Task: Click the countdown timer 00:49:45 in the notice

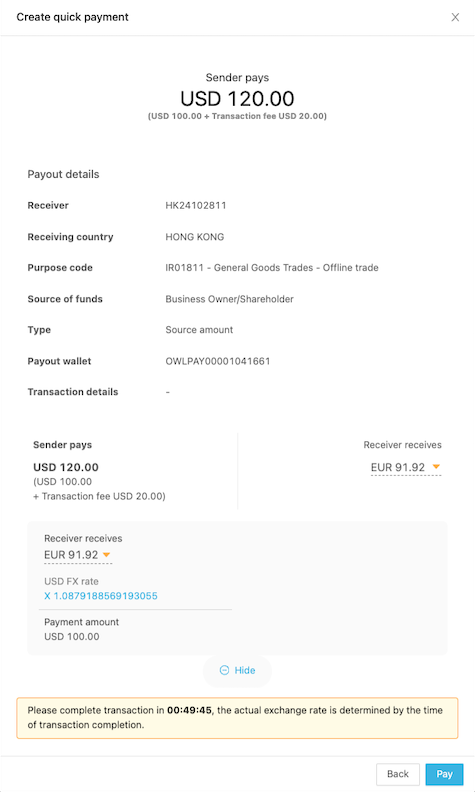Action: tap(189, 710)
